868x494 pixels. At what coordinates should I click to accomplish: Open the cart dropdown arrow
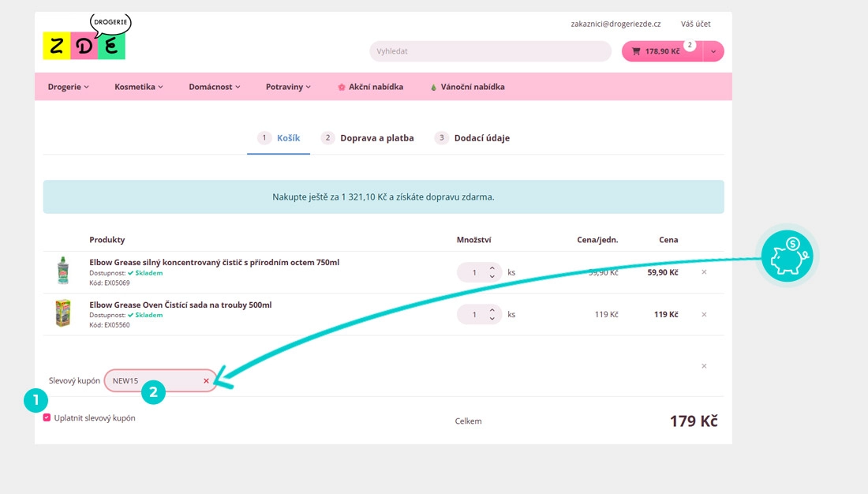[x=713, y=51]
